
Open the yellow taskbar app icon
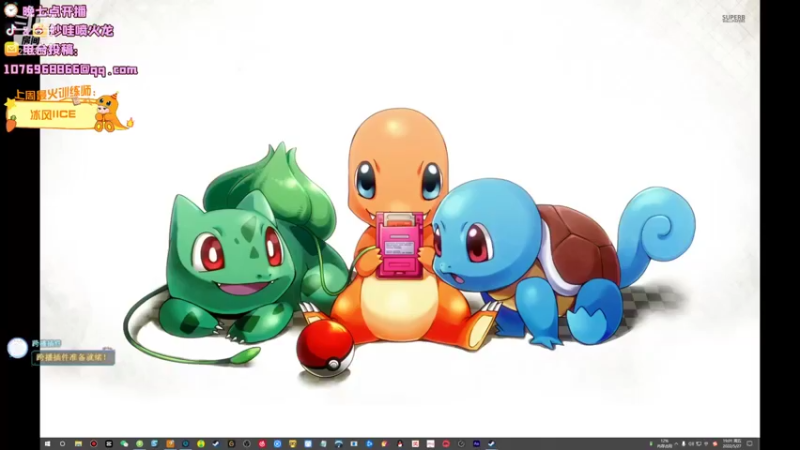click(293, 444)
